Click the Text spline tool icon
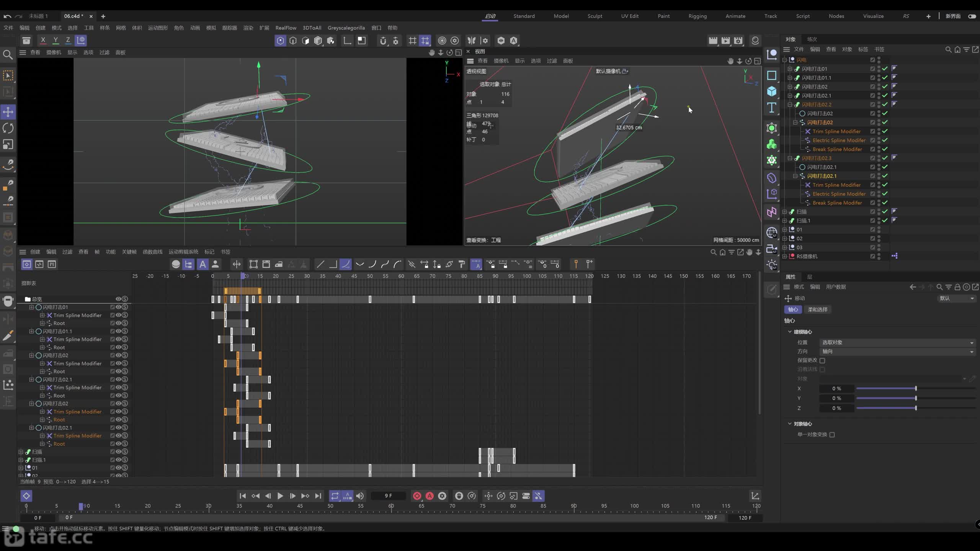This screenshot has width=980, height=551. pos(772,108)
